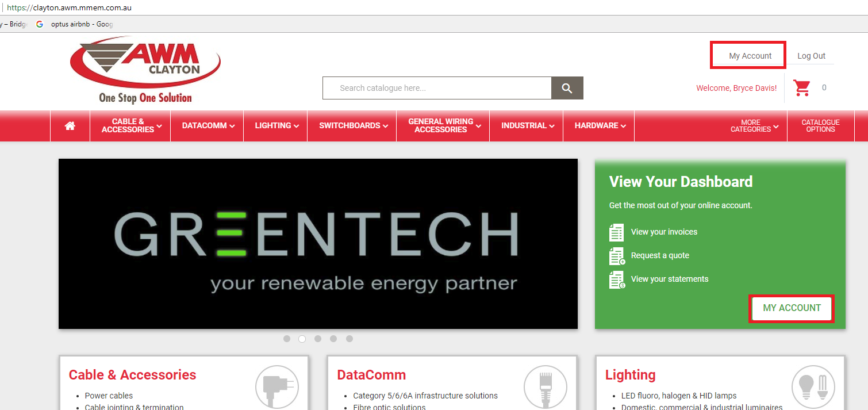
Task: Click the request a quote icon
Action: click(617, 256)
